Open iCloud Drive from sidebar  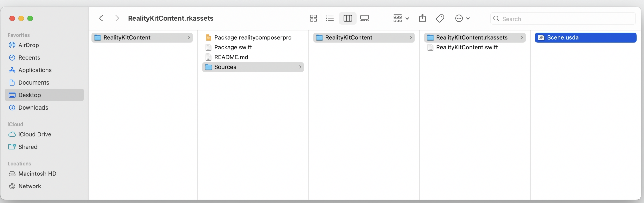[34, 134]
